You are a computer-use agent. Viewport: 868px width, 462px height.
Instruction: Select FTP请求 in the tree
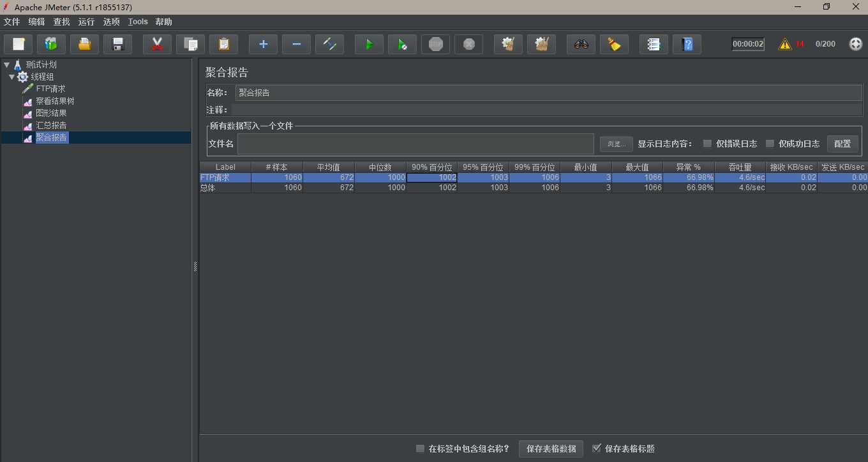coord(50,89)
